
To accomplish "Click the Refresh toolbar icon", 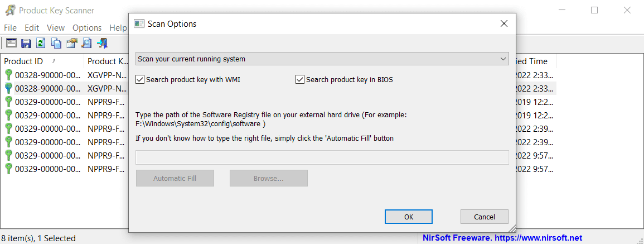I will pyautogui.click(x=41, y=43).
